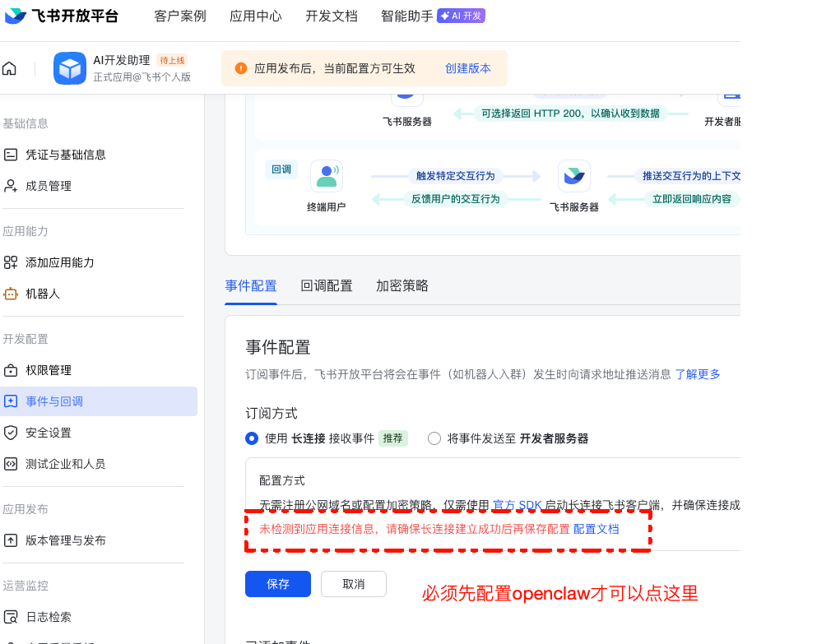Click the 日志检索 search icon
Image resolution: width=817 pixels, height=644 pixels.
(x=11, y=617)
